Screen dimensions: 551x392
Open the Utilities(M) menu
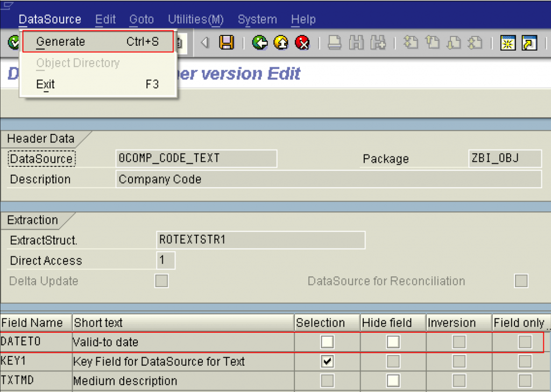click(x=196, y=19)
